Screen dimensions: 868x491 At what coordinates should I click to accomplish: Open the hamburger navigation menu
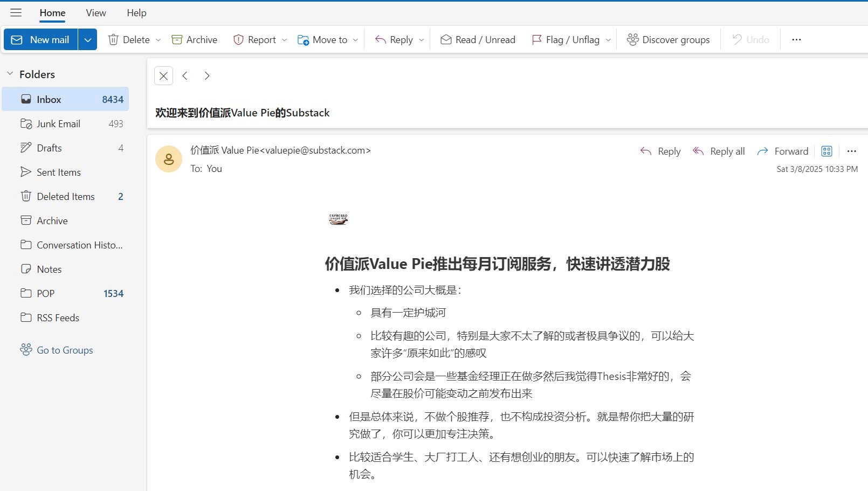(x=16, y=13)
